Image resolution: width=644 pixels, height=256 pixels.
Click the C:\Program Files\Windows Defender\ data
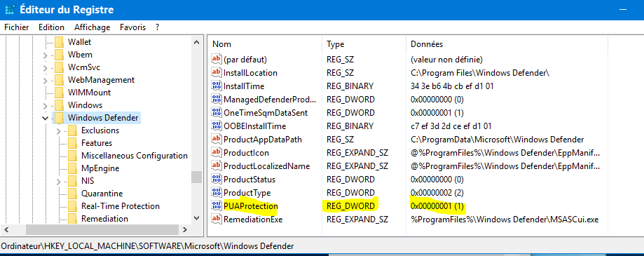coord(480,73)
